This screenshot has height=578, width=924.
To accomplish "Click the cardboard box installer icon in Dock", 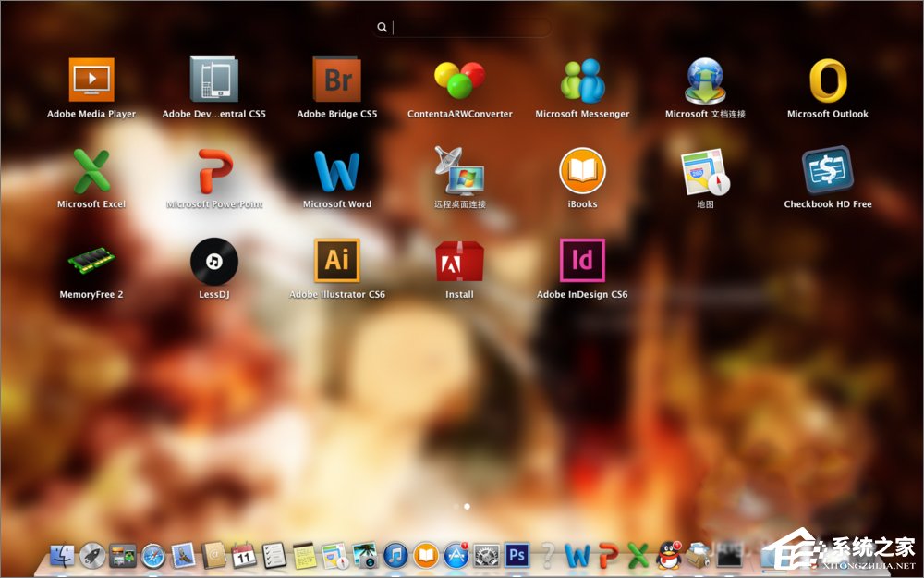I will click(x=699, y=556).
